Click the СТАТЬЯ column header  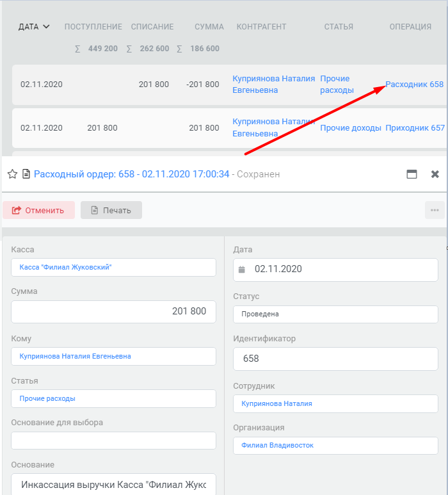point(339,27)
